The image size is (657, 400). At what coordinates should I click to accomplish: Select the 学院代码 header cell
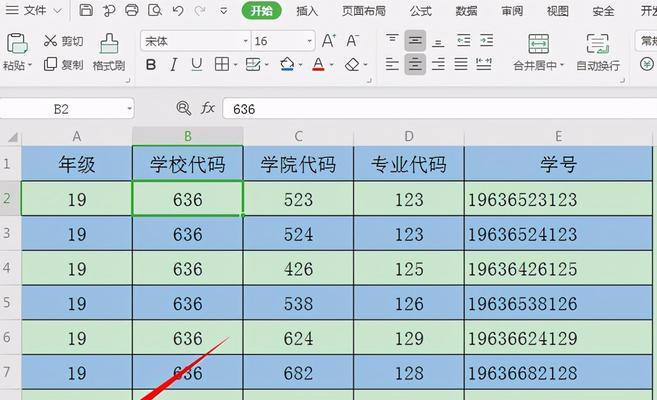click(298, 164)
